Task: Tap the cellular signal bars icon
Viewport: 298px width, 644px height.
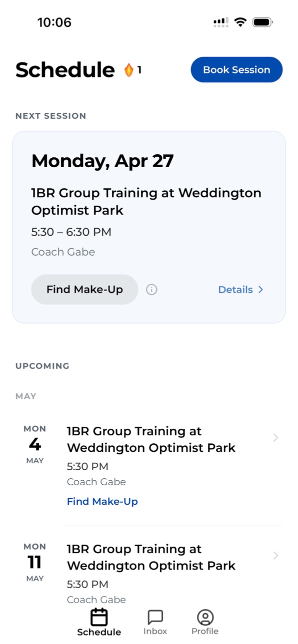Action: point(220,22)
